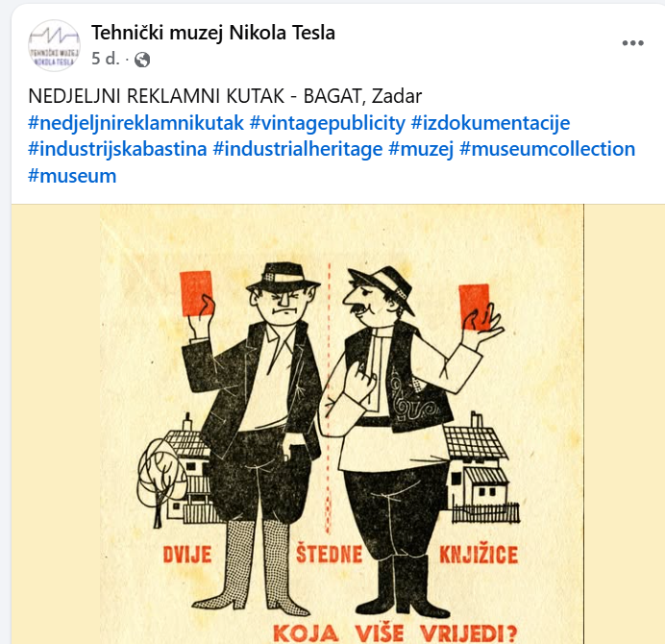Click the DVIJE word in the poster

pyautogui.click(x=187, y=555)
